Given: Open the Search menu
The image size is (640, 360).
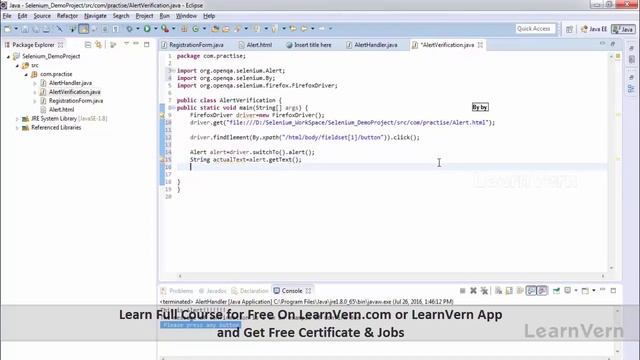Looking at the screenshot, I should click(x=121, y=16).
